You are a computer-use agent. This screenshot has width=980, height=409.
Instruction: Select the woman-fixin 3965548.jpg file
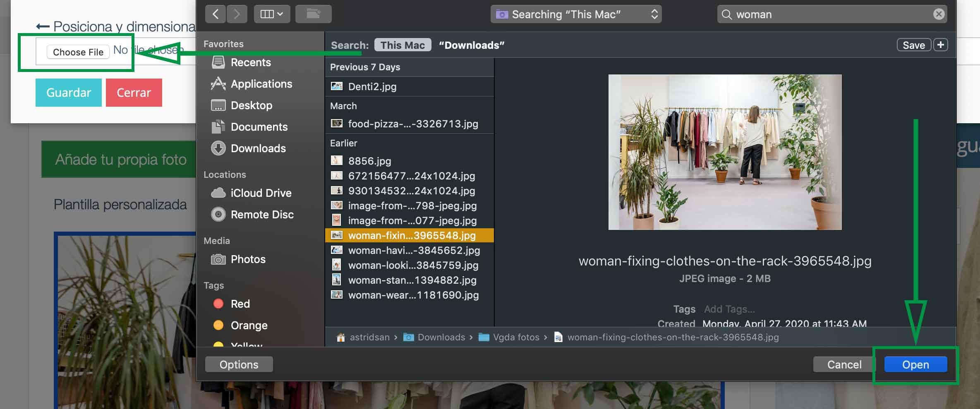[410, 235]
